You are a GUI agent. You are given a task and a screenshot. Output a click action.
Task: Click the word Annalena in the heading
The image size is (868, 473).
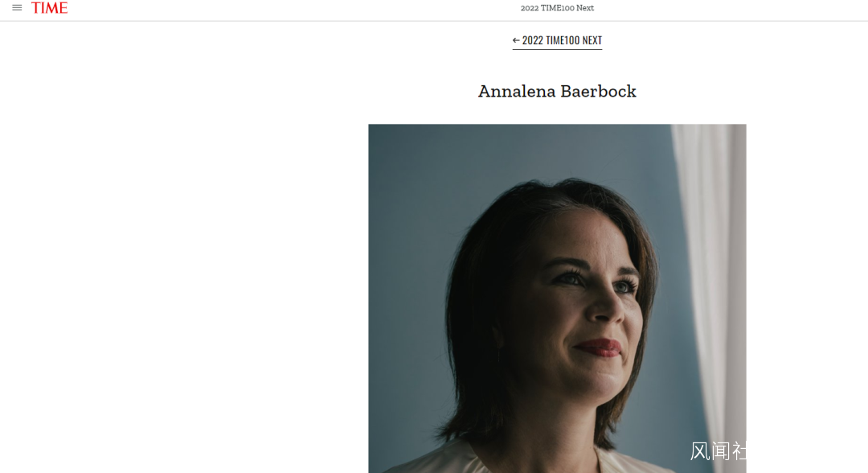tap(517, 91)
